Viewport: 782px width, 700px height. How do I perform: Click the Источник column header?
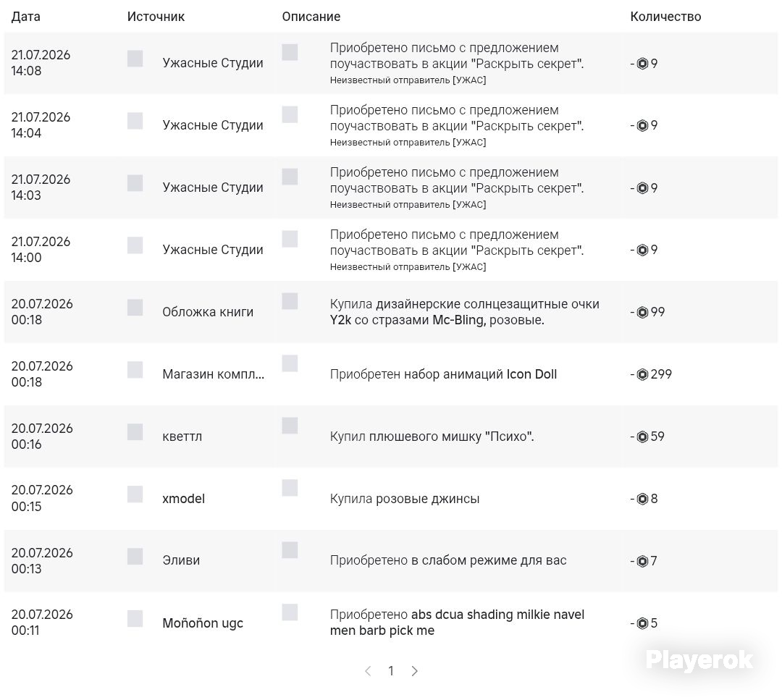click(x=156, y=17)
